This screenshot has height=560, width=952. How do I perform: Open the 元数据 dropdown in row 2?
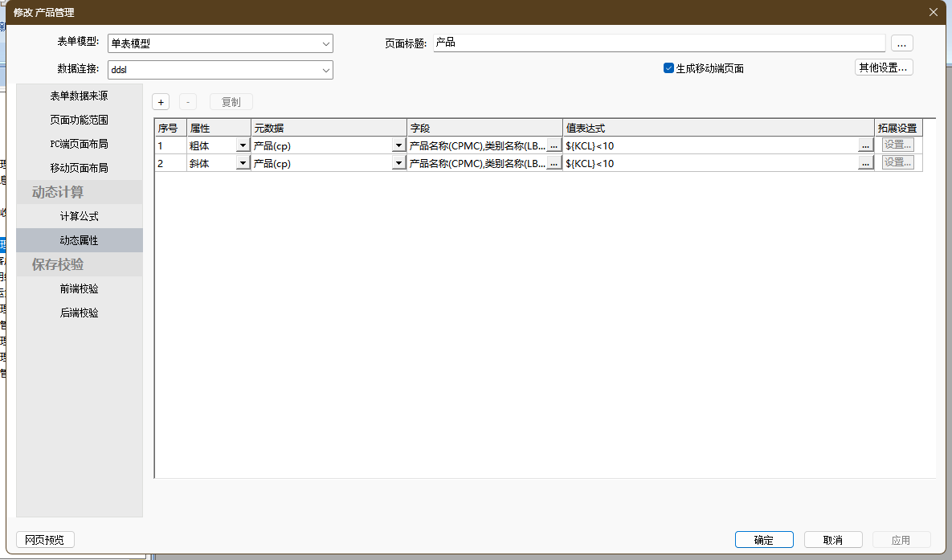(398, 163)
